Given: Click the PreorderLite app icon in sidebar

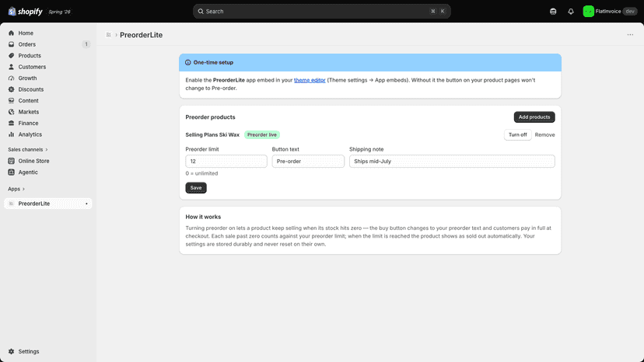Looking at the screenshot, I should point(11,204).
